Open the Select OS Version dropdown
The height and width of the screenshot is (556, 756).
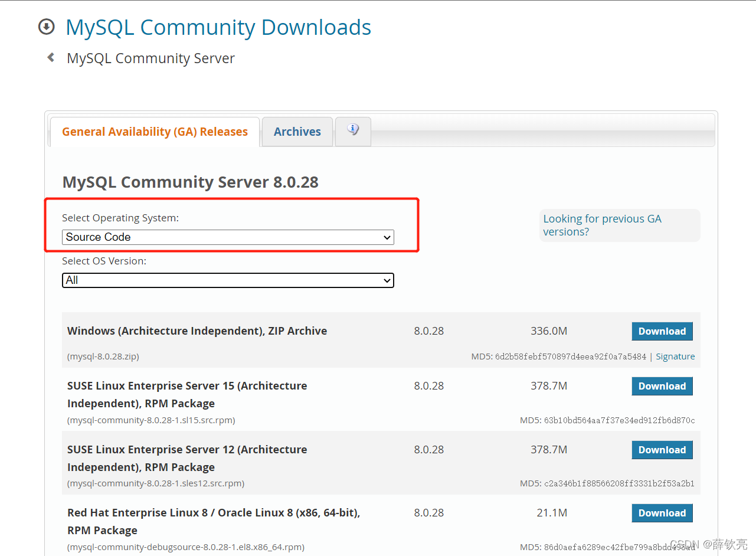click(228, 280)
